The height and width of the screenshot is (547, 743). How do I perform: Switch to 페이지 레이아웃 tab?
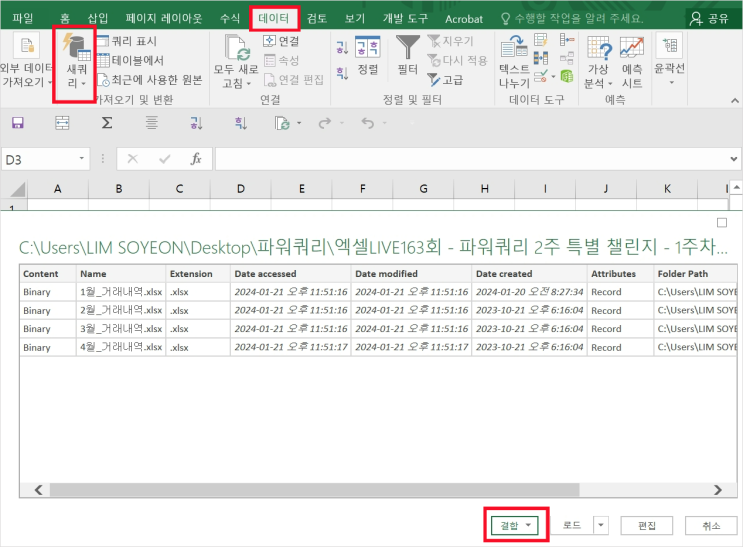click(x=163, y=18)
